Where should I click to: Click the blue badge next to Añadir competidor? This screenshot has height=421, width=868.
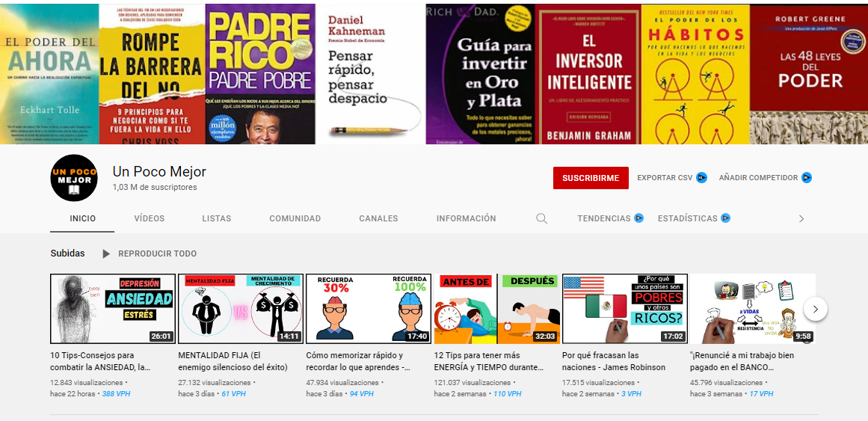[807, 178]
